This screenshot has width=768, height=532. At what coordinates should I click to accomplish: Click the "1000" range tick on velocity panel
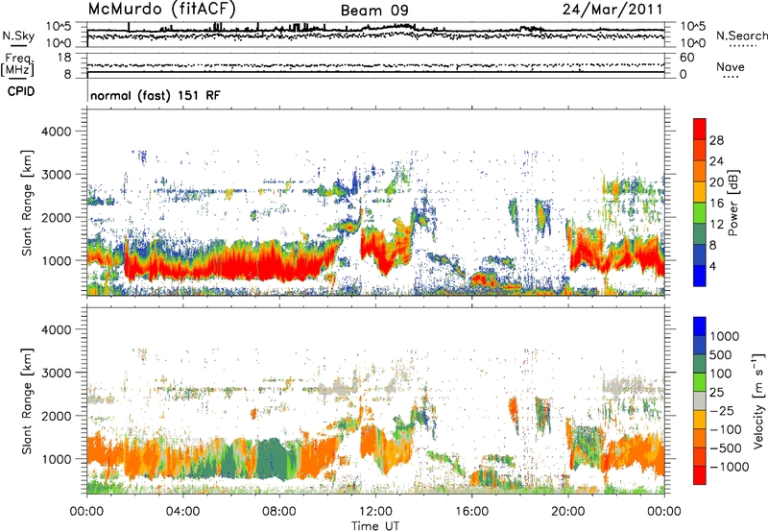pos(57,459)
